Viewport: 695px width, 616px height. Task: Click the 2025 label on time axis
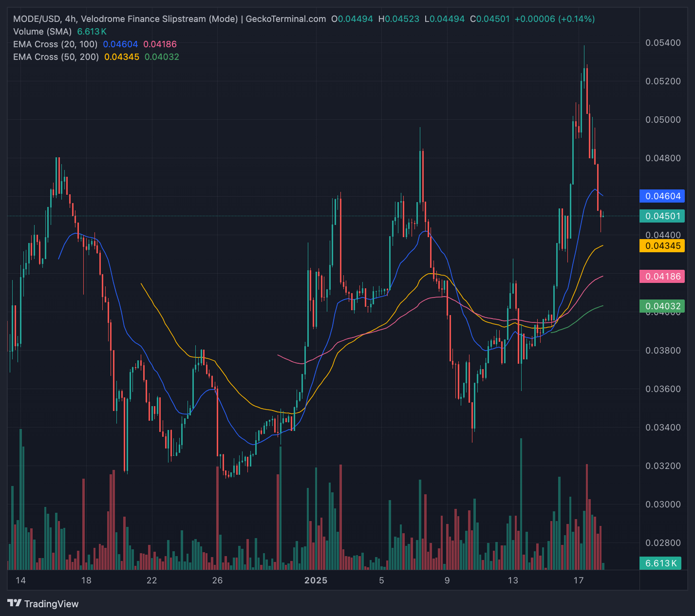[x=316, y=580]
